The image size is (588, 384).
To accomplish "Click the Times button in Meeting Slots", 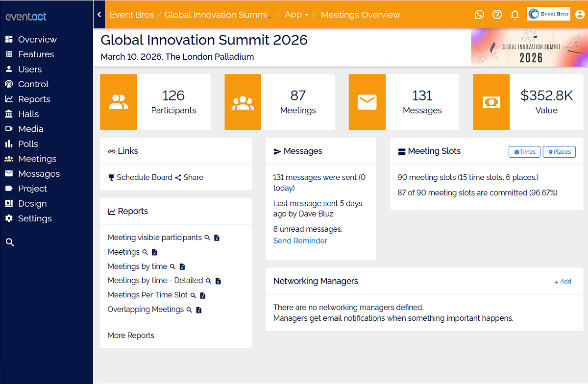I will pyautogui.click(x=524, y=152).
